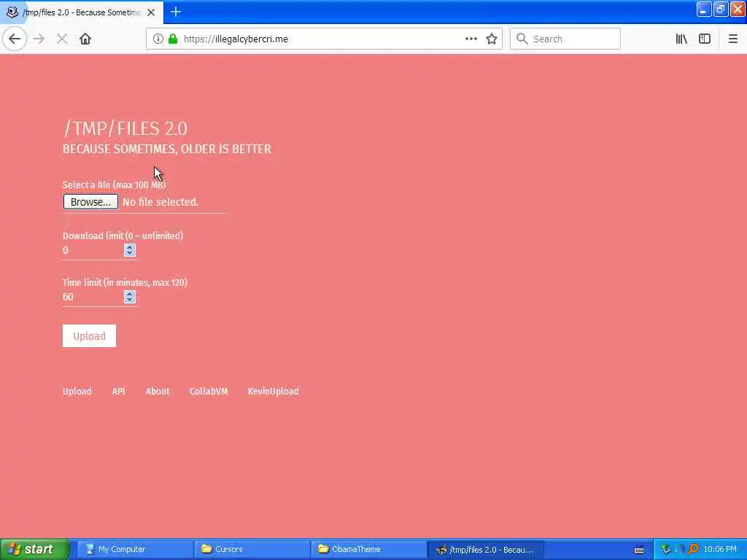Select the /tmp/files 2.0 browser tab
Viewport: 747px width, 560px height.
coord(82,12)
